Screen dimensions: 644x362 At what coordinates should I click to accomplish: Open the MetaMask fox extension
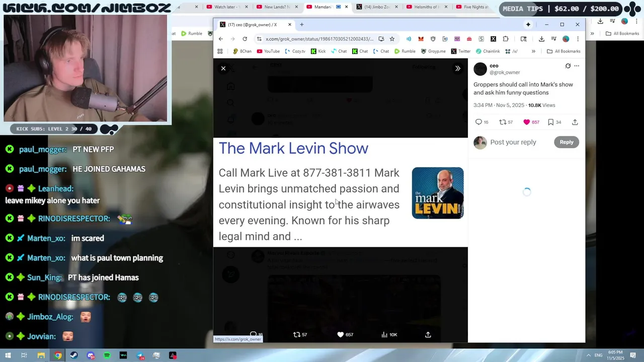(421, 39)
